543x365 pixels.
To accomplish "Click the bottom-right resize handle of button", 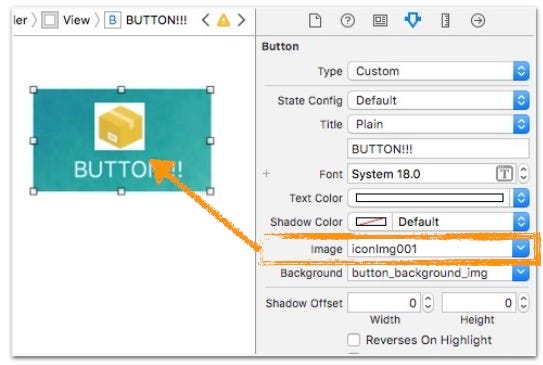I will [210, 191].
